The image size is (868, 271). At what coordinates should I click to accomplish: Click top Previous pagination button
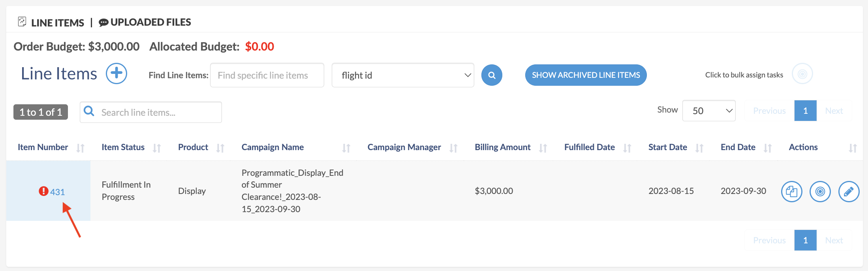(769, 111)
